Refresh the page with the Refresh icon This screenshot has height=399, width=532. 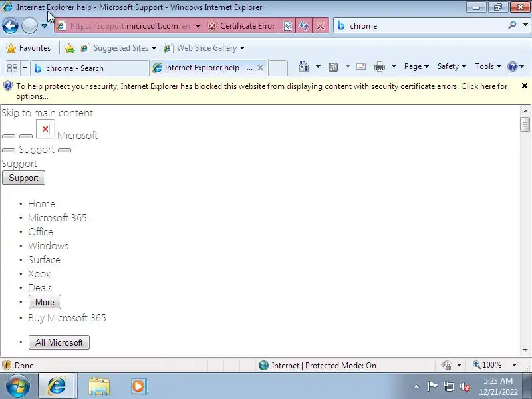point(304,26)
